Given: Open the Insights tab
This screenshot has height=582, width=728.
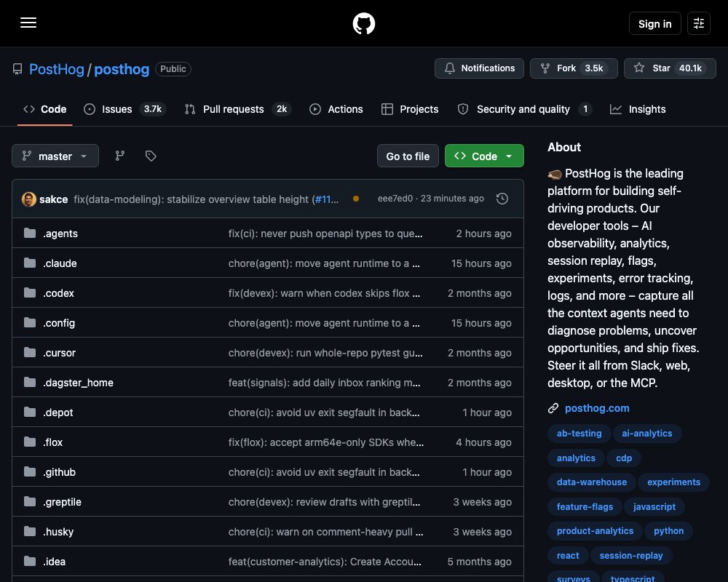Looking at the screenshot, I should [638, 109].
